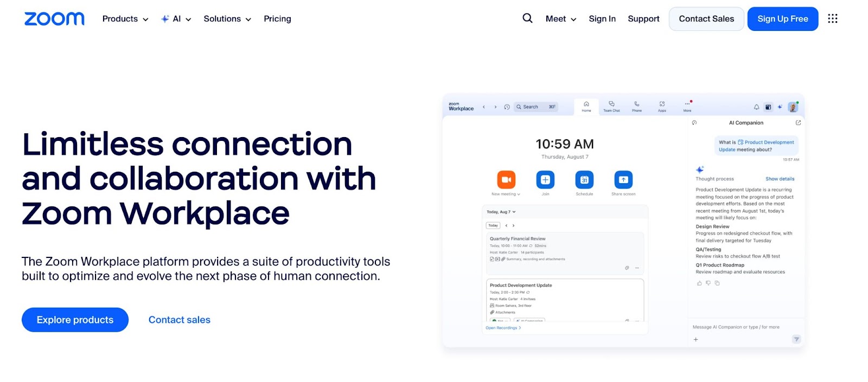Click the Design Review heading
868x382 pixels.
[x=712, y=226]
